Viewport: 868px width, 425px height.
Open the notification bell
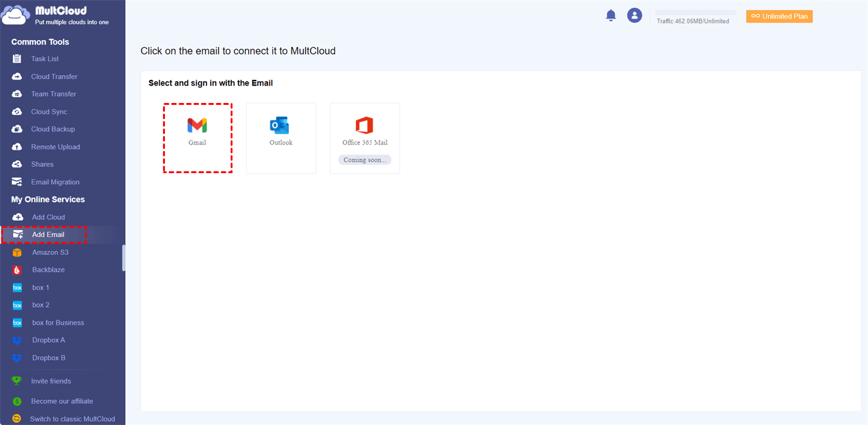pyautogui.click(x=611, y=16)
